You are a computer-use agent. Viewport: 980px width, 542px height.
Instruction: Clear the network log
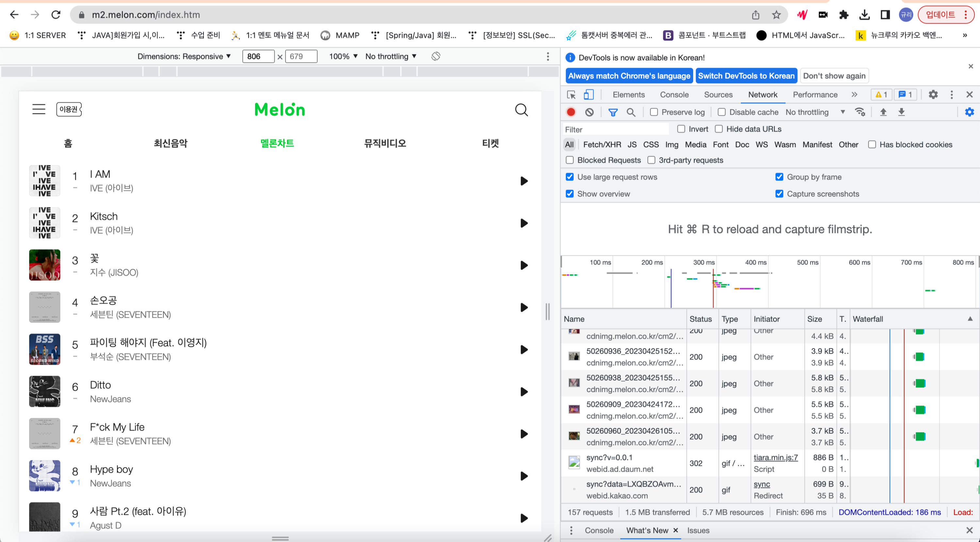click(589, 112)
